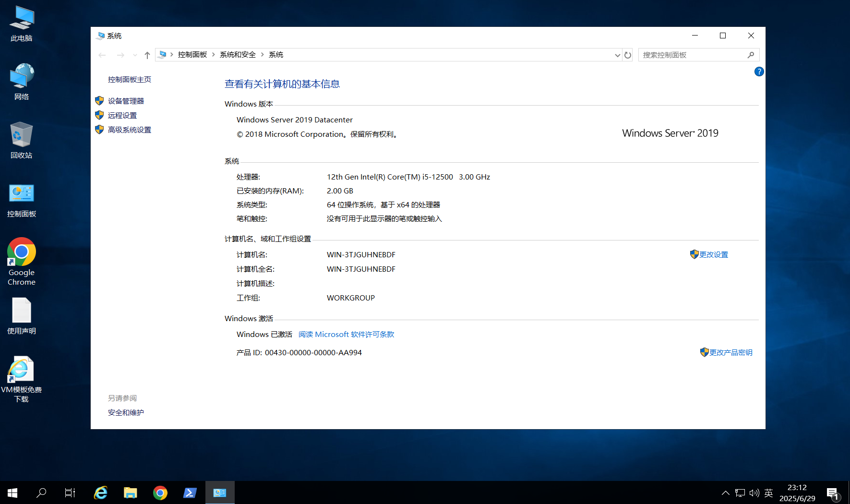Click the 系统 breadcrumb item
Viewport: 850px width, 504px height.
pos(276,55)
